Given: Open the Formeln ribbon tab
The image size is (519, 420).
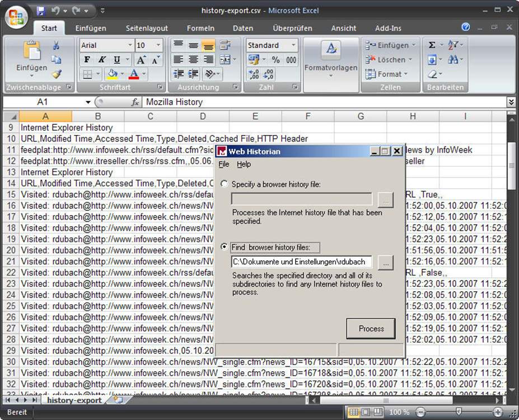Looking at the screenshot, I should 200,29.
